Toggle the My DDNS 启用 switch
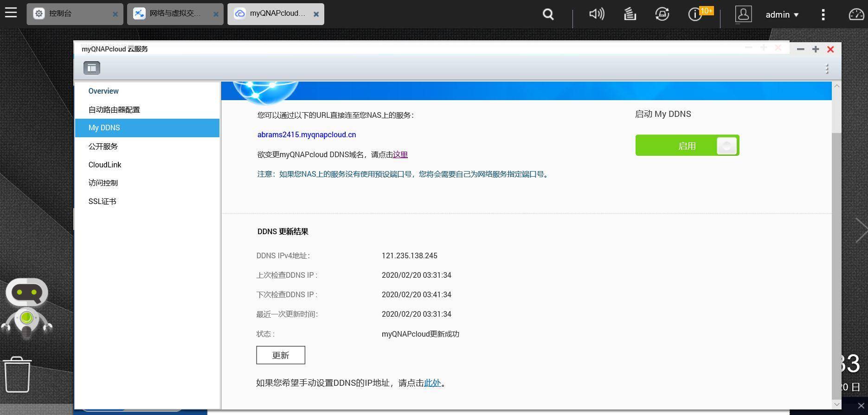 coord(687,146)
